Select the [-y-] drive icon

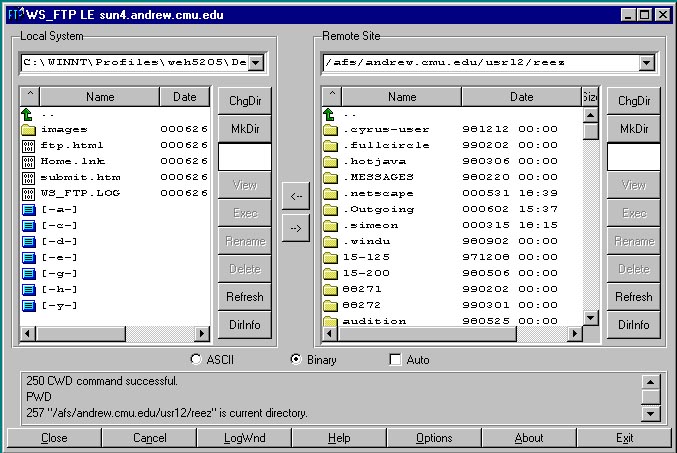28,306
